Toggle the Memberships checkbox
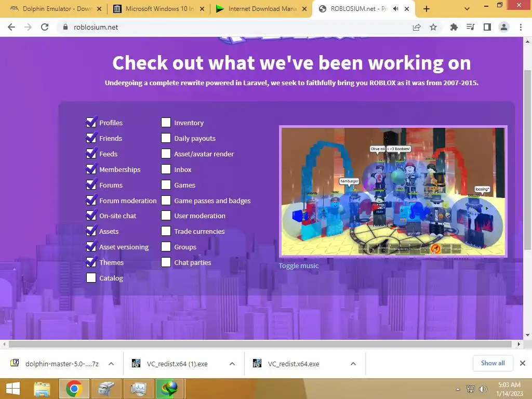Viewport: 532px width, 399px height. [x=91, y=169]
